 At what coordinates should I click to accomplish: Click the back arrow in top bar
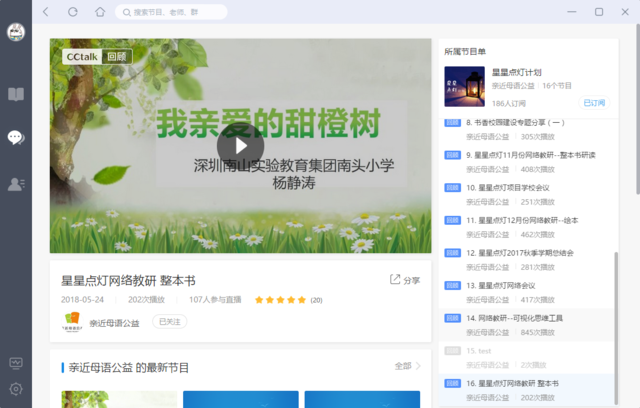point(46,12)
